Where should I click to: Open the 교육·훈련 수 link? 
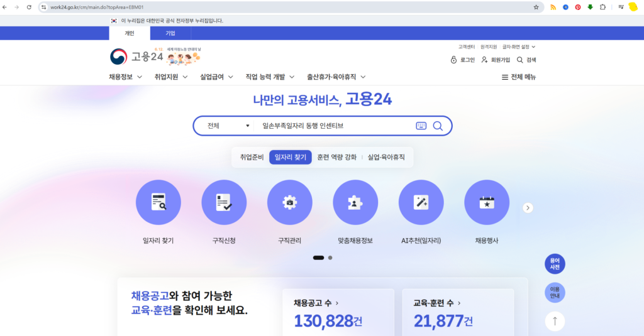438,303
